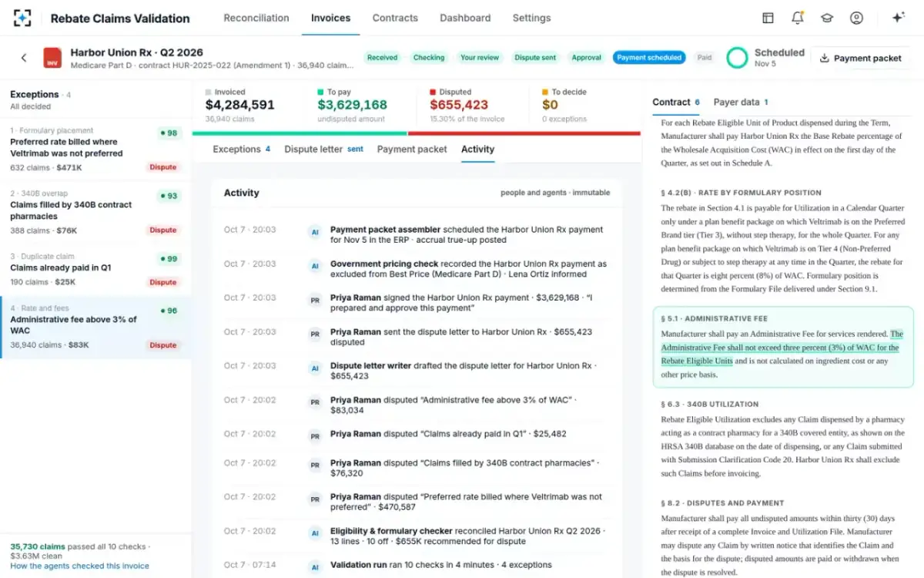
Task: Switch to the Exceptions 4 sub-tab
Action: click(241, 149)
